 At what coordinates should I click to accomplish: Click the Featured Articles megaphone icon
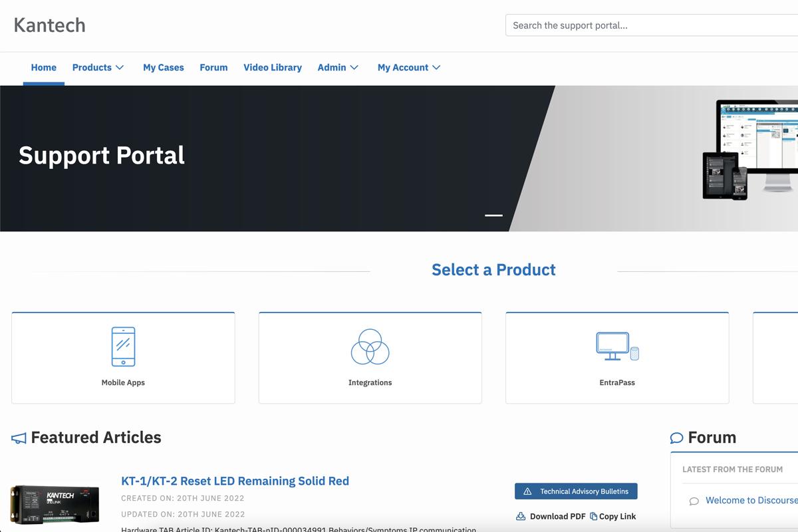coord(19,438)
